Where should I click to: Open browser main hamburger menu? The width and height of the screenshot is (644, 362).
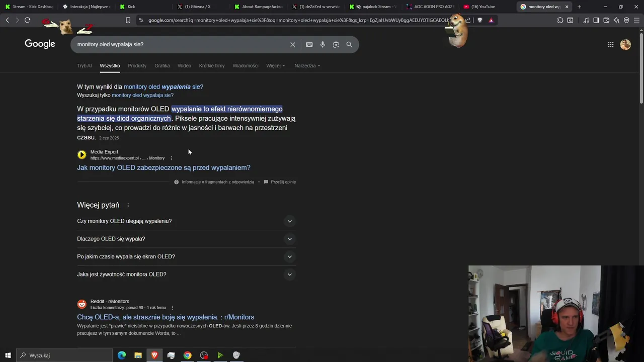pos(636,20)
